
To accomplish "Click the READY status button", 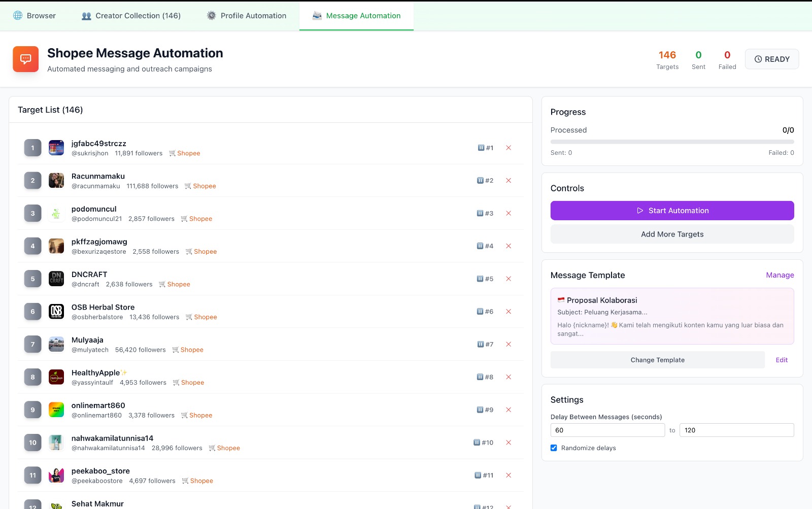I will pos(772,59).
